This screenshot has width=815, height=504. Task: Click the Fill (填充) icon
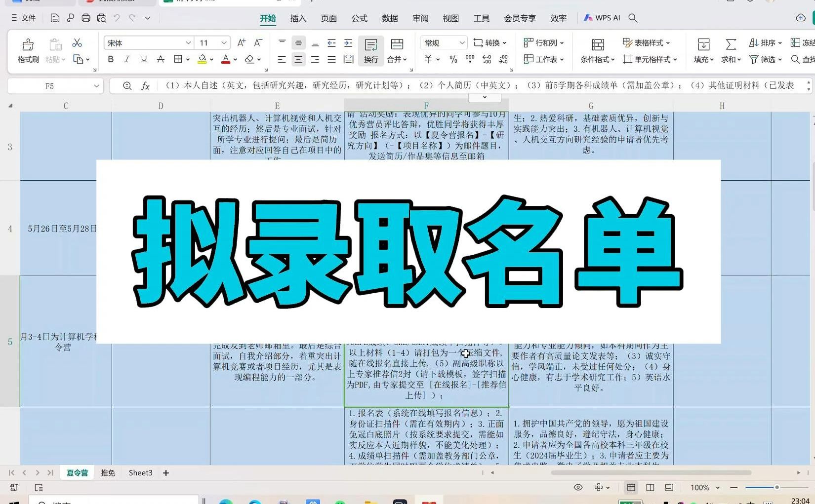click(x=703, y=44)
